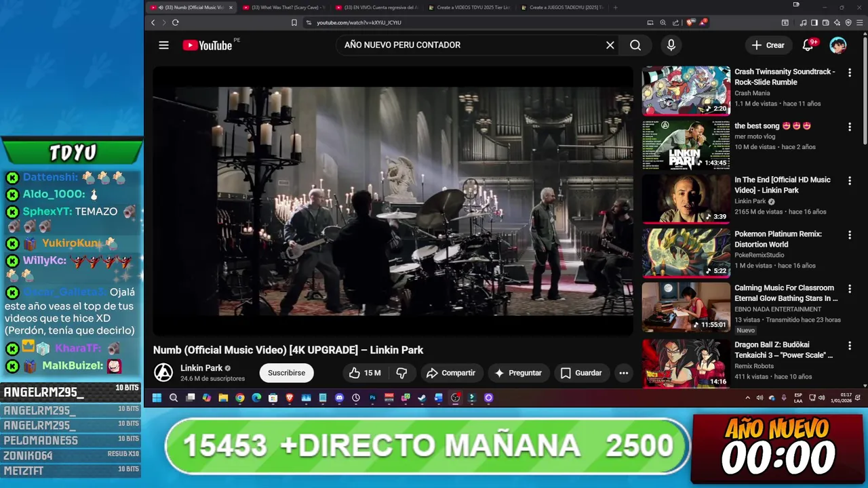Open a new browser tab with plus
Viewport: 868px width, 488px height.
coord(615,7)
